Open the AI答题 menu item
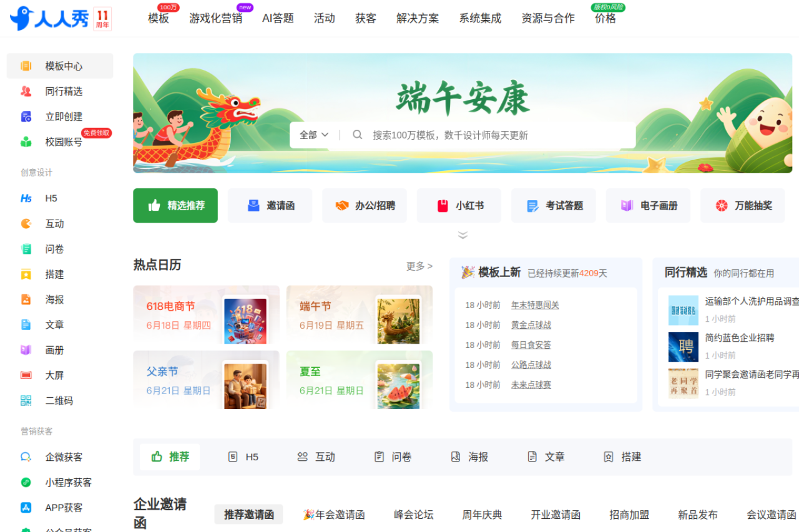799x532 pixels. (278, 18)
